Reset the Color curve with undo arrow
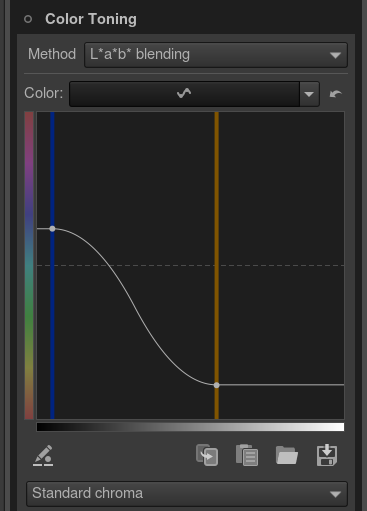Viewport: 367px width, 511px height. click(x=335, y=94)
